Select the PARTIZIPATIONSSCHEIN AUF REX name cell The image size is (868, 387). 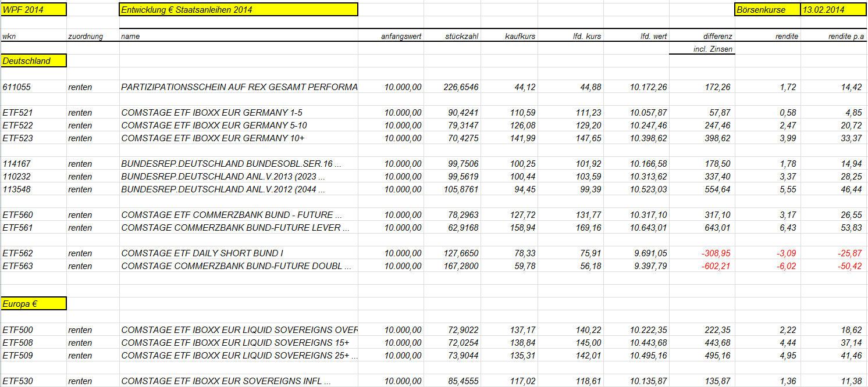(239, 87)
